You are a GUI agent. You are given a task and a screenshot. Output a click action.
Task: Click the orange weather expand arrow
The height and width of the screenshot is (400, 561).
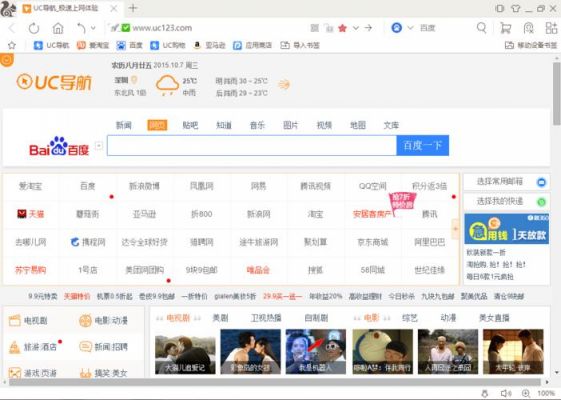coord(284,84)
